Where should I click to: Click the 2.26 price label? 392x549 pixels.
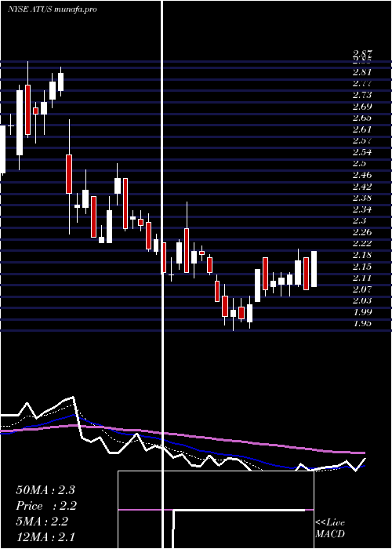tap(362, 232)
